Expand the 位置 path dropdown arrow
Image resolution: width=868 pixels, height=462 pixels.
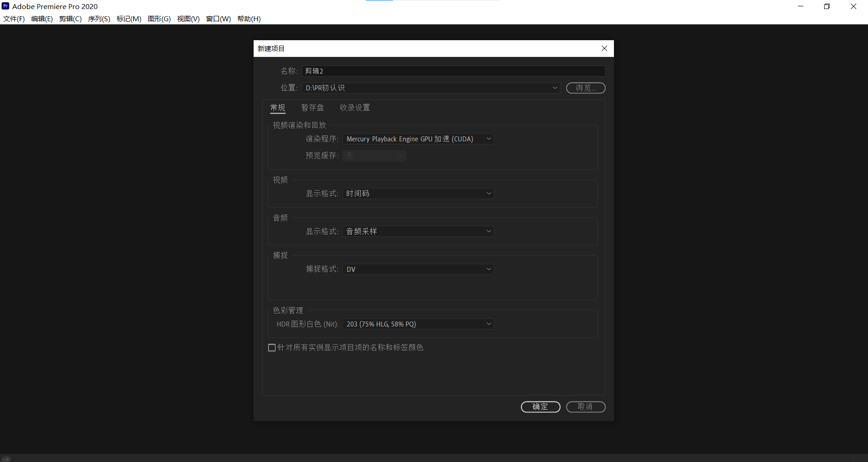coord(555,88)
